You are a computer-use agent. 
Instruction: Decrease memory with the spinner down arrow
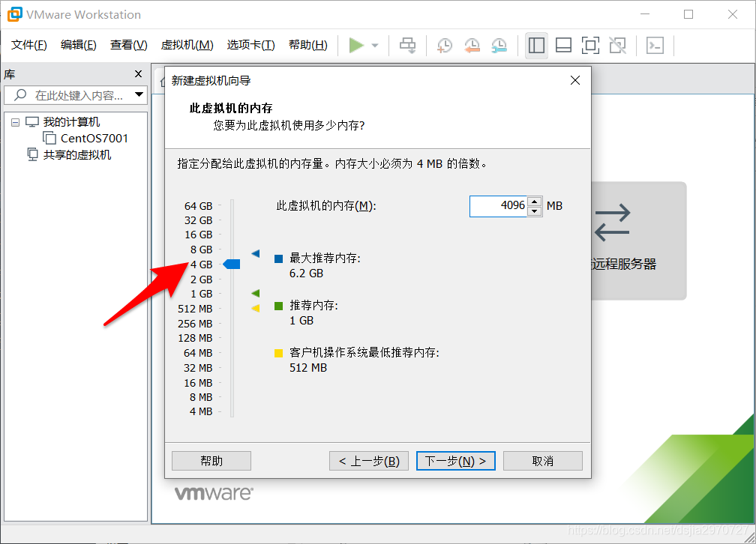[x=534, y=211]
